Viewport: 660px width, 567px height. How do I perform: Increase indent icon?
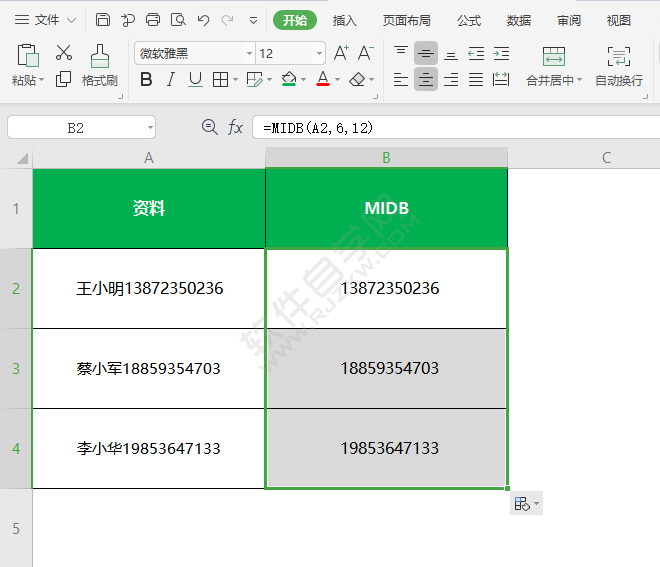(x=501, y=53)
